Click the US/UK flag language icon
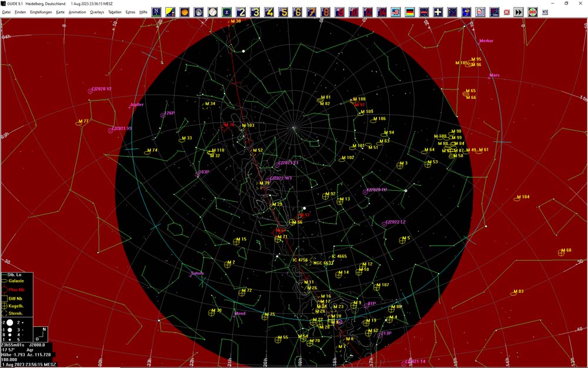 tap(396, 12)
